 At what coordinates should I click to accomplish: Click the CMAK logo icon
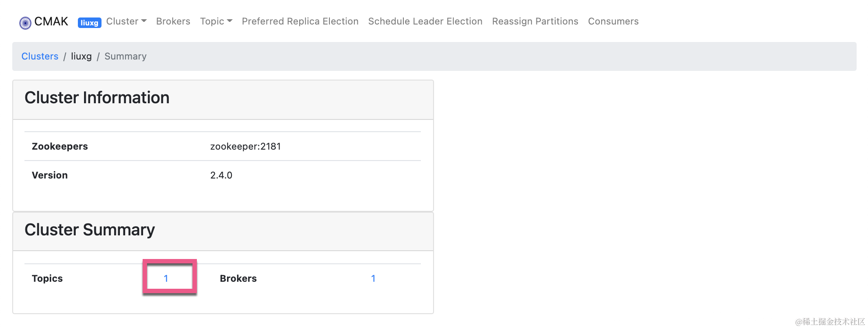25,22
